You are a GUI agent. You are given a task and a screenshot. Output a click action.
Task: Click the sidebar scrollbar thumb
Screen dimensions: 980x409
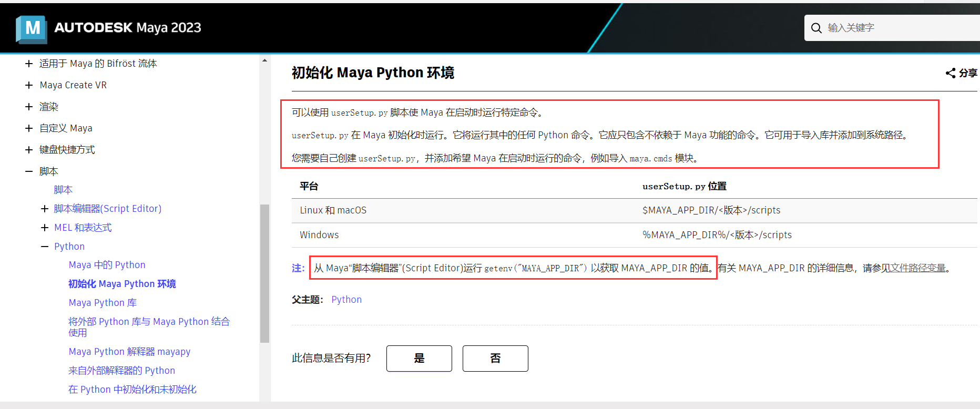tap(264, 273)
